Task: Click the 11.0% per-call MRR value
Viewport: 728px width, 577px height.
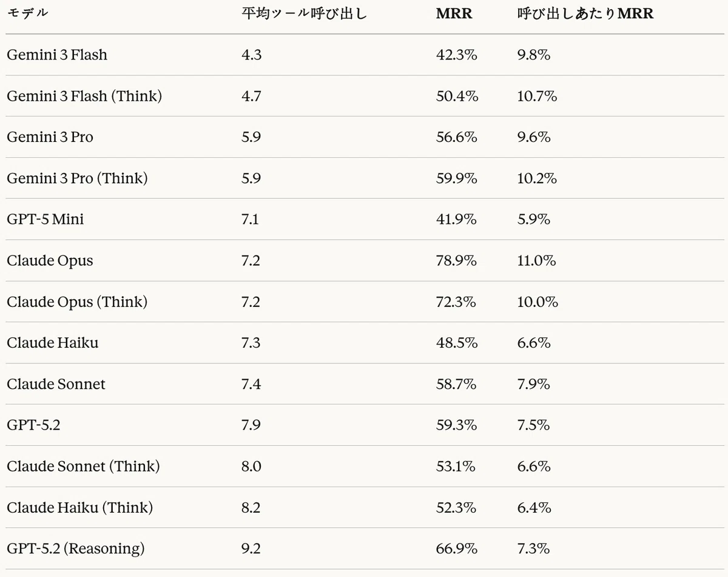Action: [536, 260]
